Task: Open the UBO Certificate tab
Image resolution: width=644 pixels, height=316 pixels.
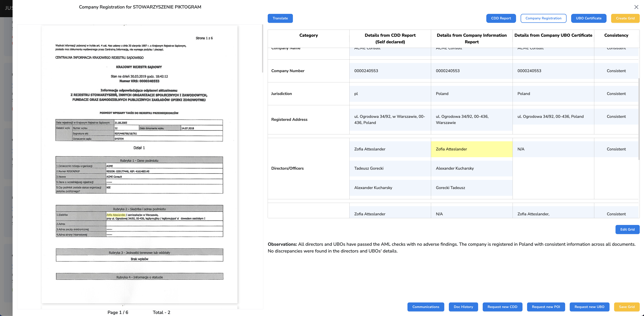Action: [588, 18]
